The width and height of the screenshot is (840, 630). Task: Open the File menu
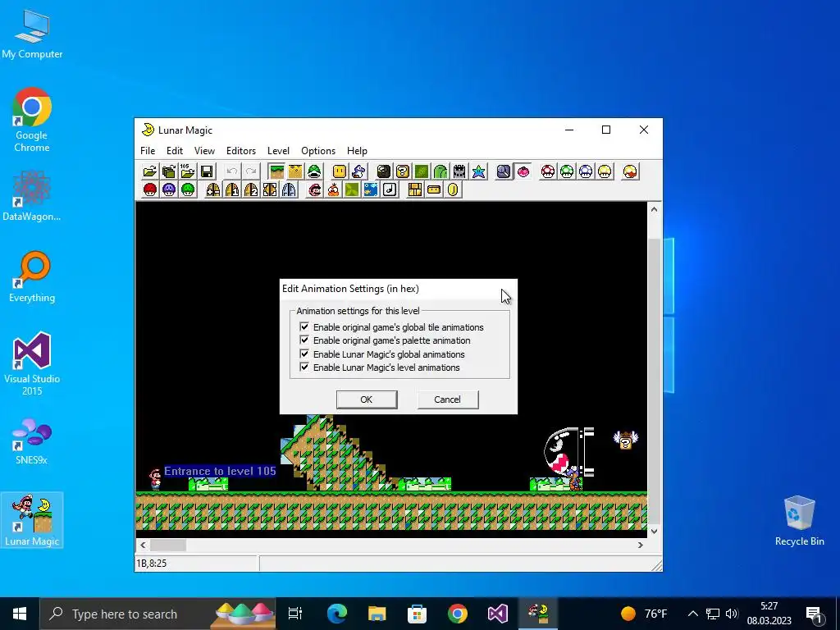148,151
